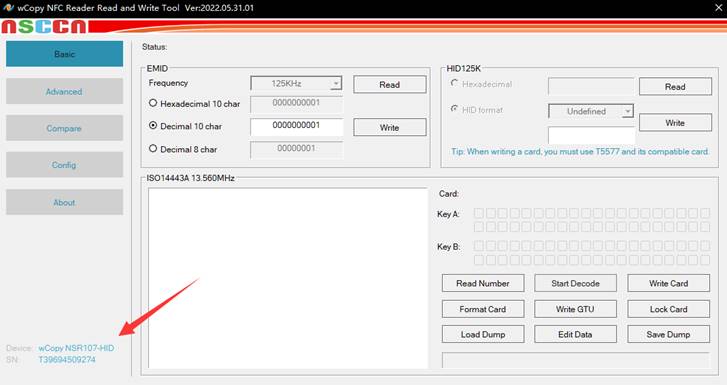The image size is (727, 385).
Task: Click the wCopy app icon in title bar
Action: pos(8,7)
